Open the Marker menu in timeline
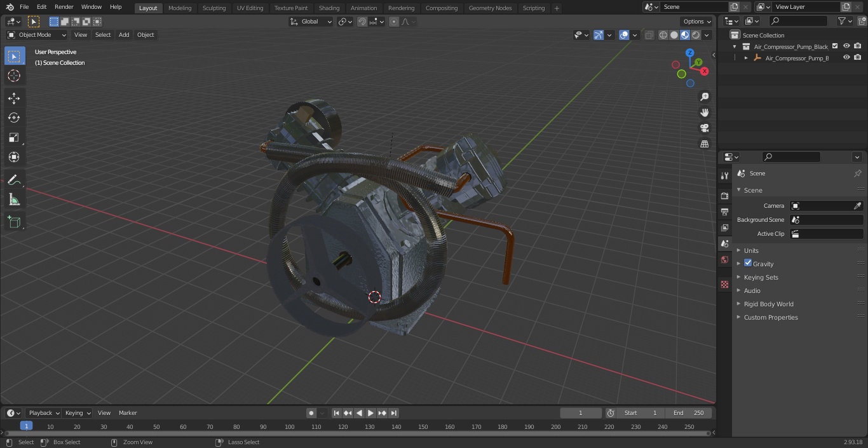This screenshot has width=868, height=448. click(x=128, y=413)
